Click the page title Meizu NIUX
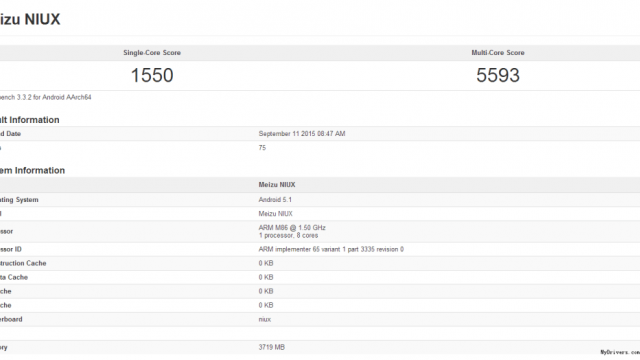640x360 pixels. tap(30, 19)
